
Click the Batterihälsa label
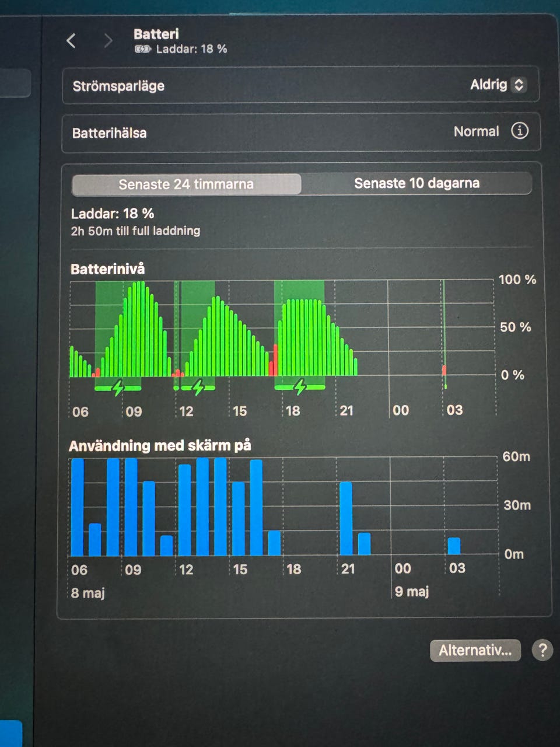coord(110,133)
